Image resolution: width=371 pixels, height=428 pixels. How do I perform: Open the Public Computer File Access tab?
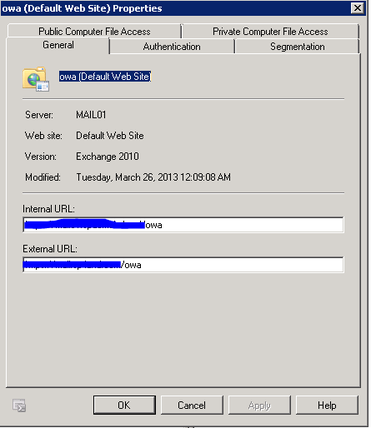click(94, 31)
